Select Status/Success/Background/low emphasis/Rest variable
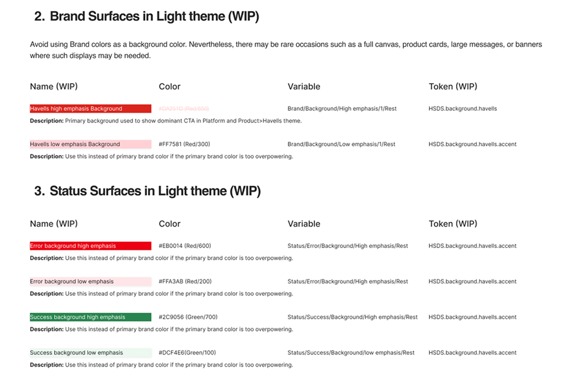588x384 pixels. [x=351, y=353]
